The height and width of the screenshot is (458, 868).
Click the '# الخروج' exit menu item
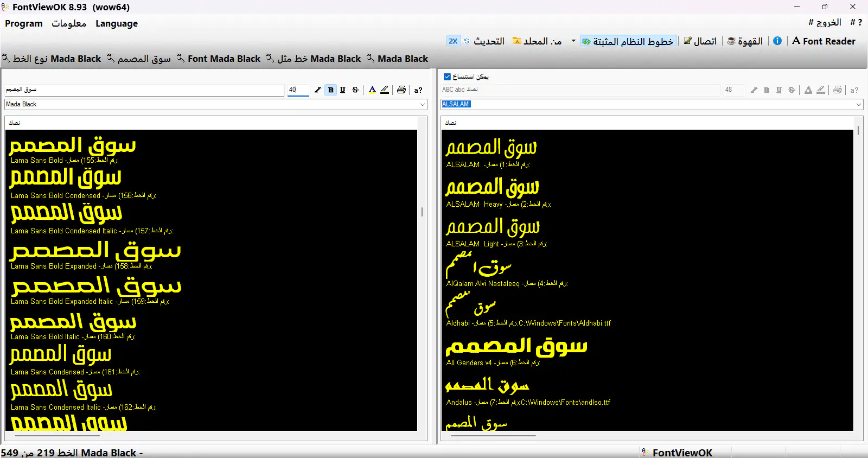[x=825, y=22]
